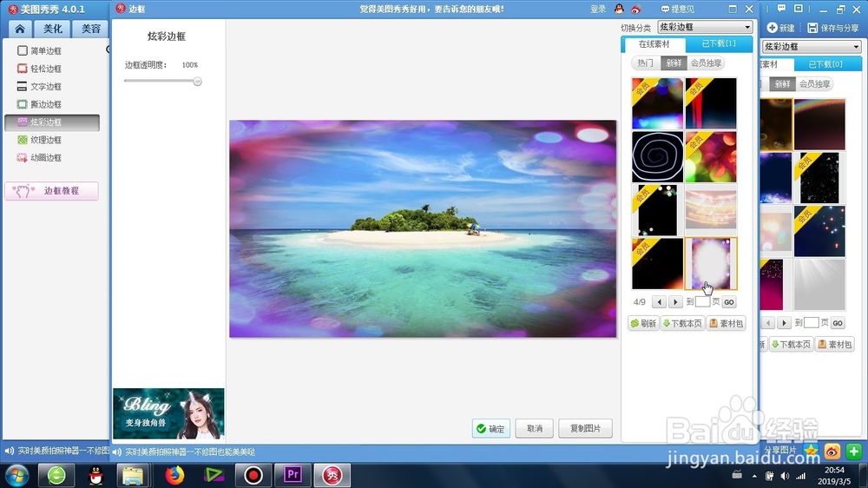The height and width of the screenshot is (488, 868).
Task: Select 炫彩边框 in the sidebar
Action: 52,122
